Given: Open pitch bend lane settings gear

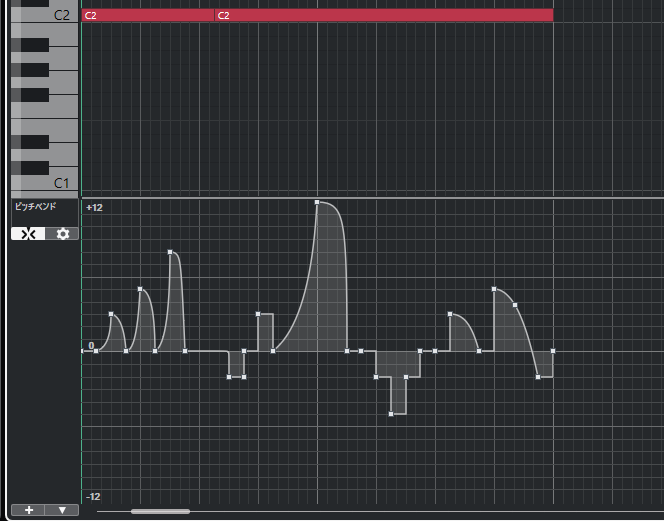Looking at the screenshot, I should [62, 234].
